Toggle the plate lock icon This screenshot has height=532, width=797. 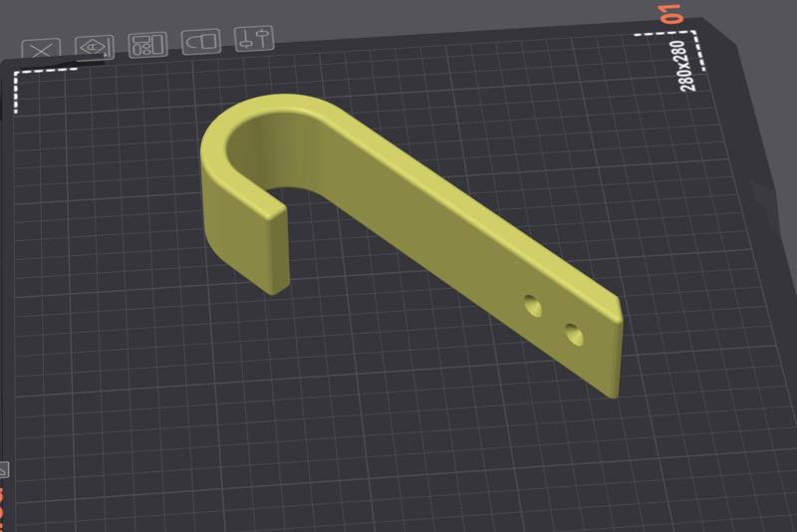pyautogui.click(x=201, y=41)
